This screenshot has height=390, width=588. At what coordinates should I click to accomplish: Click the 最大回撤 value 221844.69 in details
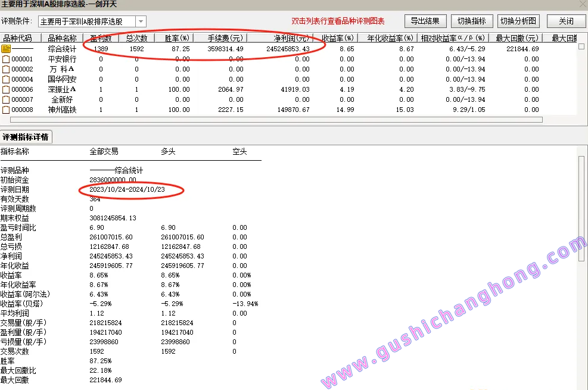click(106, 380)
